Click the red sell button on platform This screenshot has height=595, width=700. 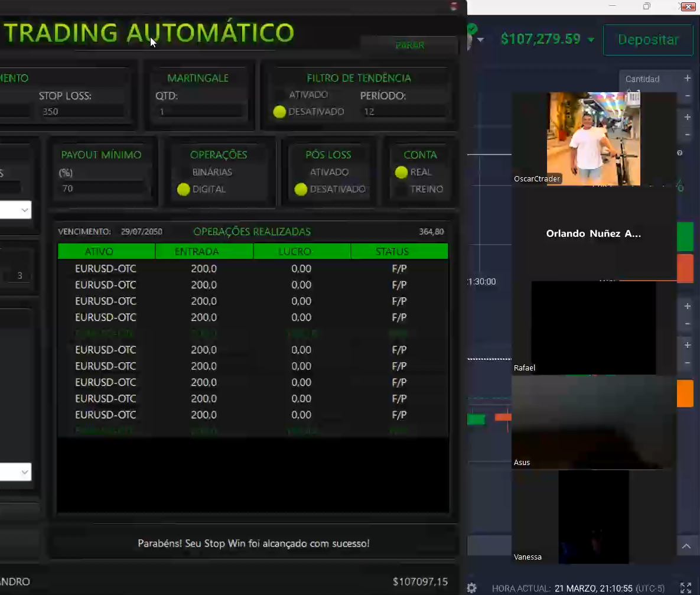tap(685, 268)
